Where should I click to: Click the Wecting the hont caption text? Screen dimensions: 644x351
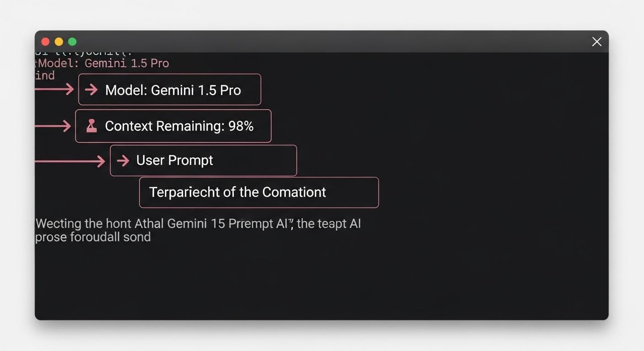[199, 223]
